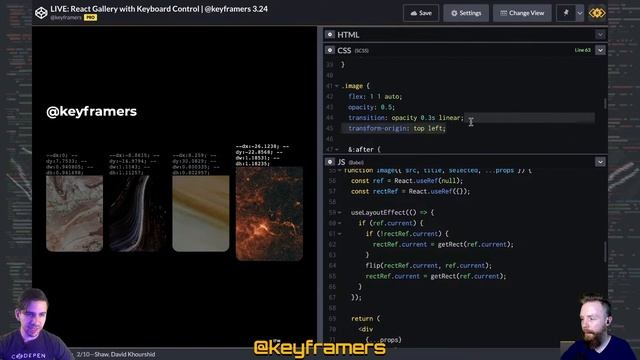Click the PRO badge
This screenshot has height=360, width=640.
click(90, 18)
